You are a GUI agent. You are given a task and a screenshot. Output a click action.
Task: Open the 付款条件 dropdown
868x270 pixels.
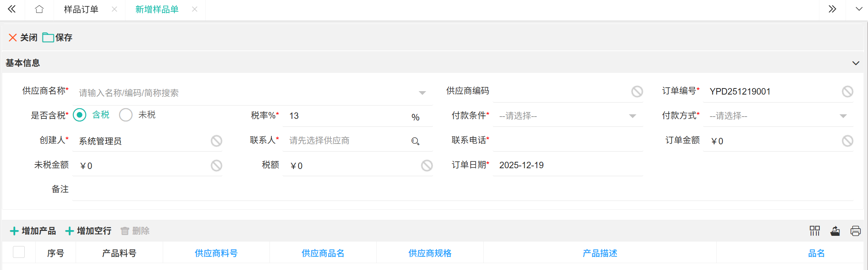[x=632, y=116]
